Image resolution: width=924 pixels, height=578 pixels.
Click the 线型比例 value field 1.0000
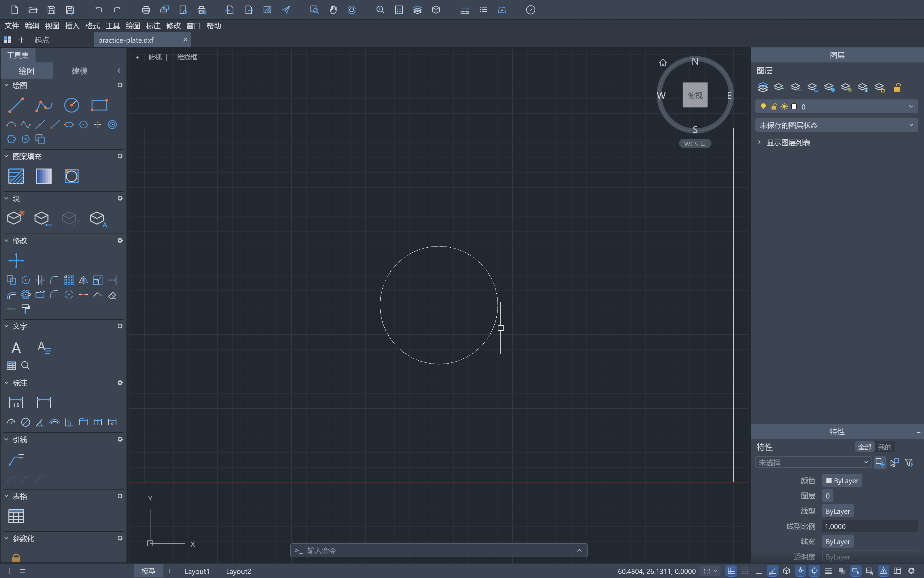point(870,526)
